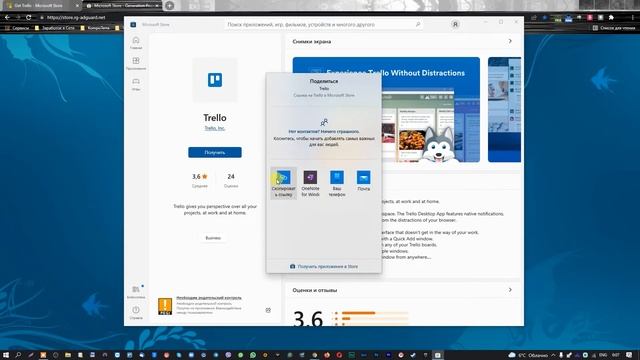Click the Microsoft Store logo in title bar

[133, 24]
